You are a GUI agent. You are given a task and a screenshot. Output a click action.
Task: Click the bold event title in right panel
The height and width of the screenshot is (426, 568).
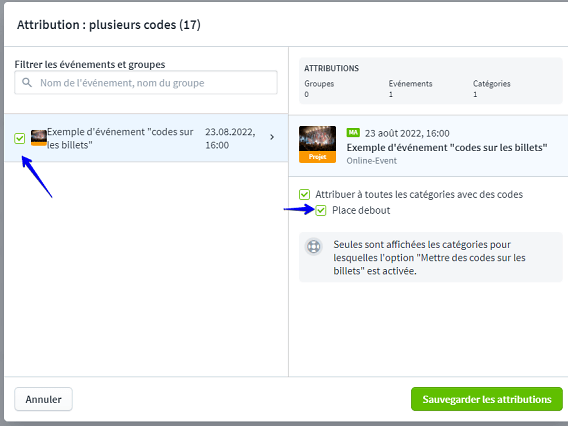[x=447, y=148]
